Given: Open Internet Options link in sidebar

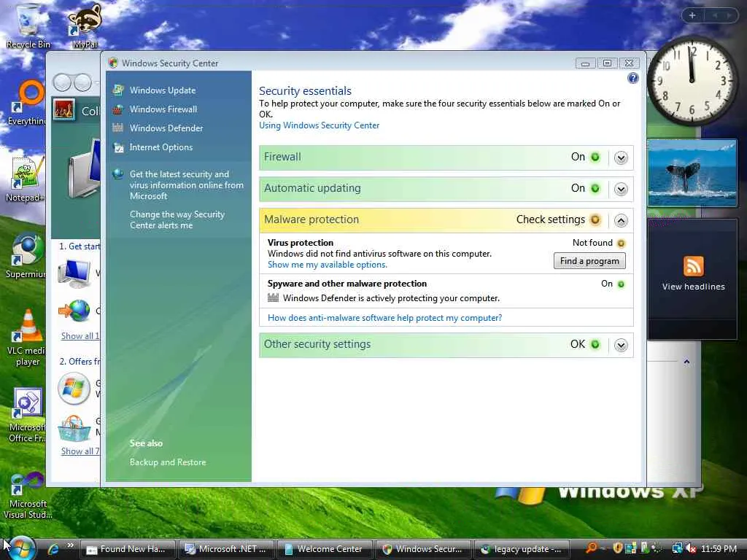Looking at the screenshot, I should tap(161, 147).
